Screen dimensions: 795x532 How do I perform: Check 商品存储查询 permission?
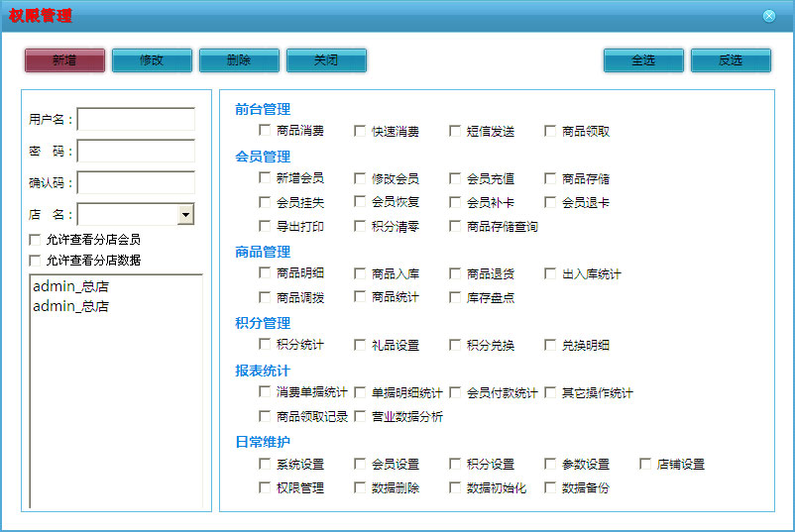(455, 226)
